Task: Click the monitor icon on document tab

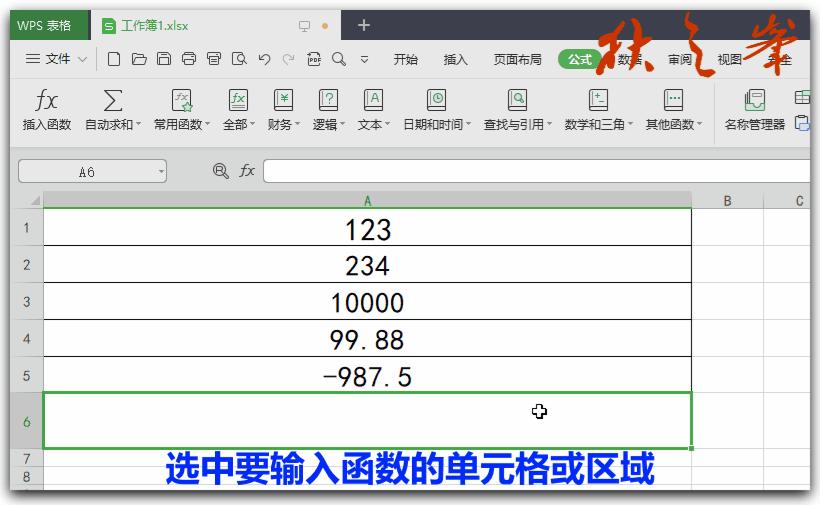Action: click(304, 26)
